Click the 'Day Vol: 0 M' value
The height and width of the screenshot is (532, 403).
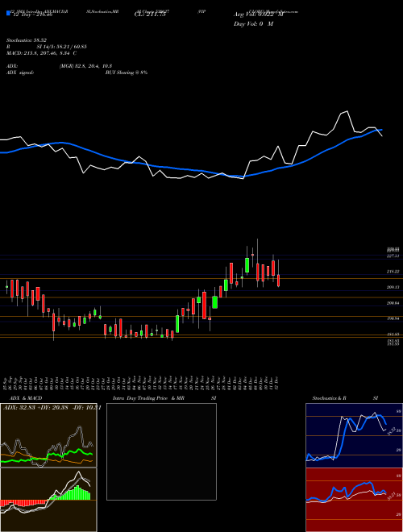click(x=253, y=24)
